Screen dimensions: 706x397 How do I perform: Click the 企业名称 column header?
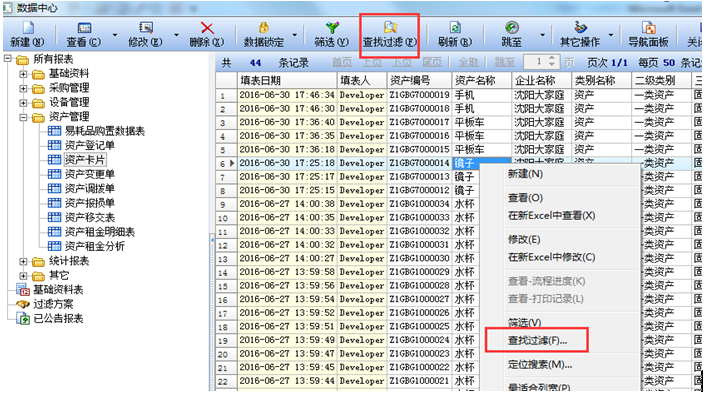pyautogui.click(x=541, y=81)
